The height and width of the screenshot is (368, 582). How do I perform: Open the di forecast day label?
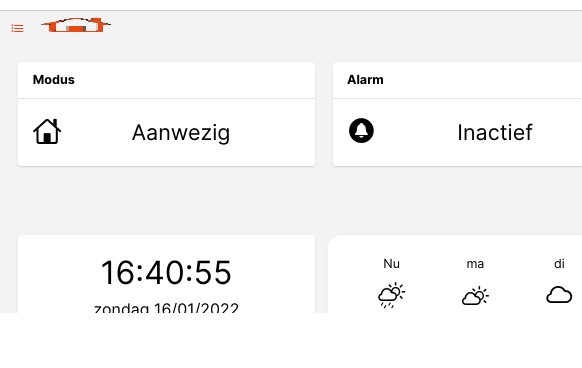(559, 264)
